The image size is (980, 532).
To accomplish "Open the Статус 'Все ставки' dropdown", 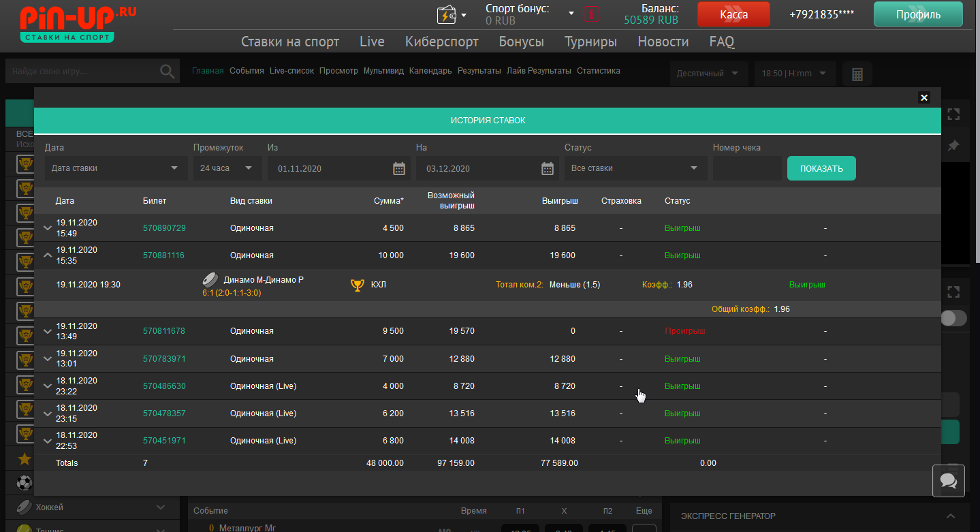I will [635, 168].
